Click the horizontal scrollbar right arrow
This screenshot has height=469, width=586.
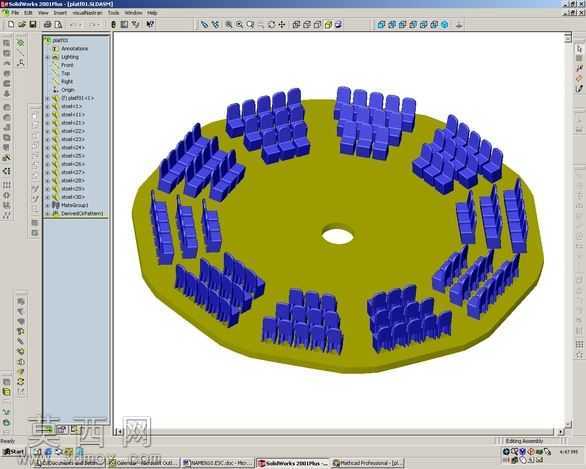[561, 432]
